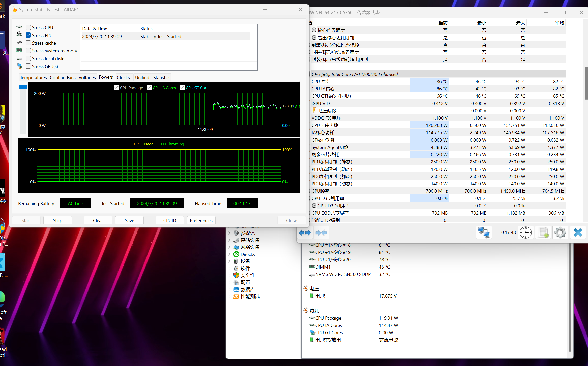Expand the 软件 tree node
The width and height of the screenshot is (588, 366).
229,268
